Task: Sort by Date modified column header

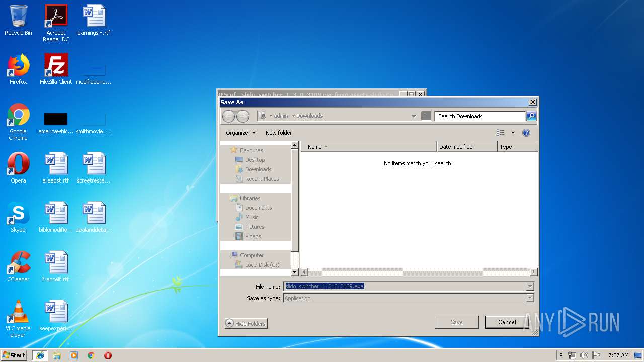Action: (x=467, y=147)
